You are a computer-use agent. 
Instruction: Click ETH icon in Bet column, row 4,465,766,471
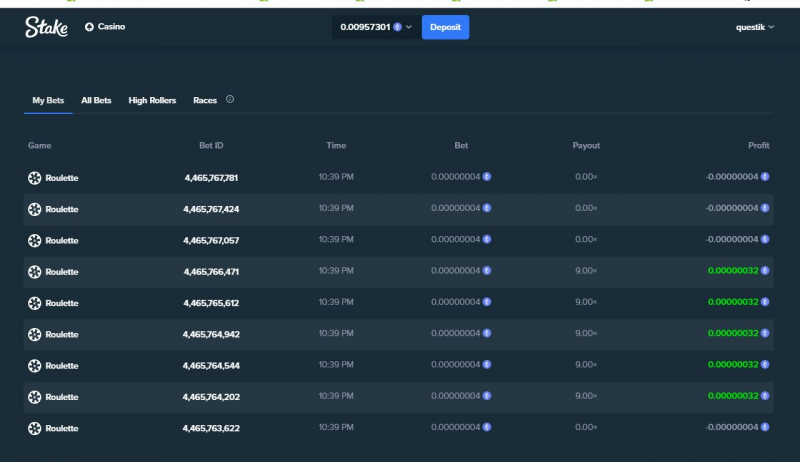[487, 271]
